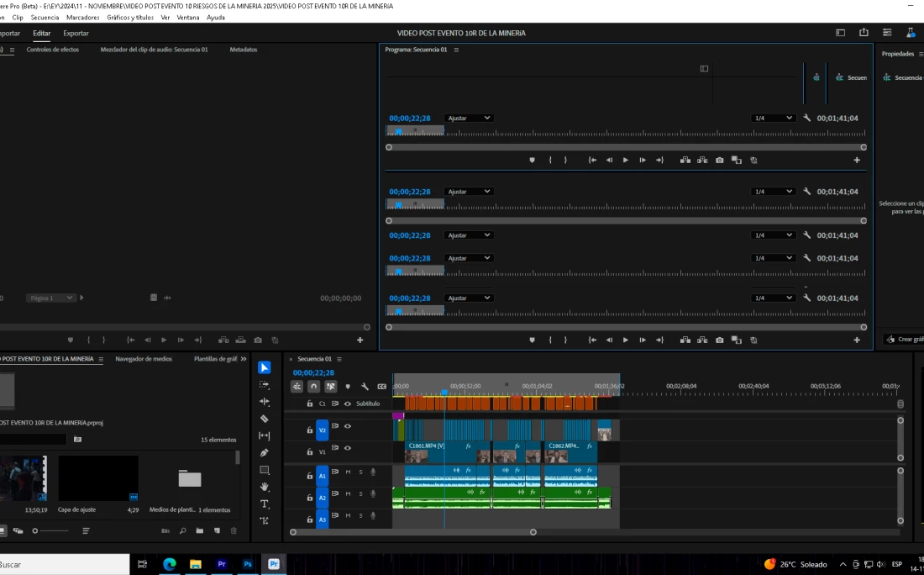This screenshot has height=575, width=924.
Task: Activate the Type (T) tool
Action: click(265, 504)
